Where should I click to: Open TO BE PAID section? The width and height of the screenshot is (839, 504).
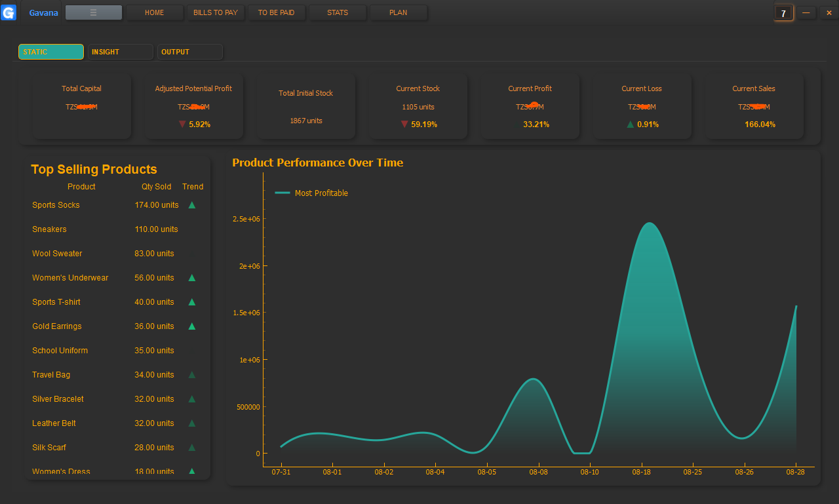point(277,12)
